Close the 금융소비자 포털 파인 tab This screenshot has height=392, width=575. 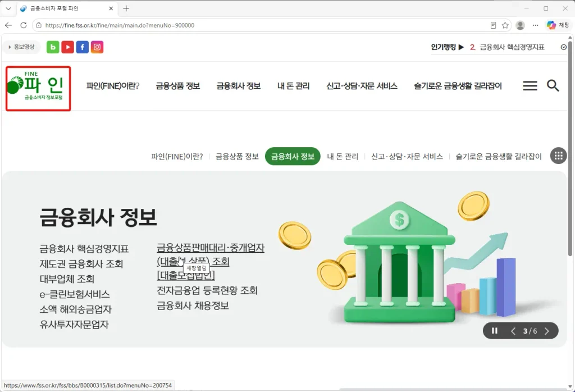[x=111, y=8]
